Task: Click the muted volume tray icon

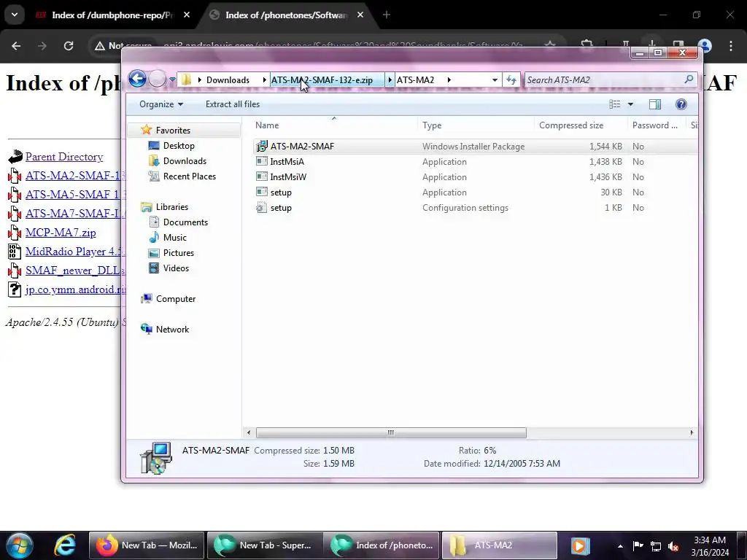Action: pos(673,545)
